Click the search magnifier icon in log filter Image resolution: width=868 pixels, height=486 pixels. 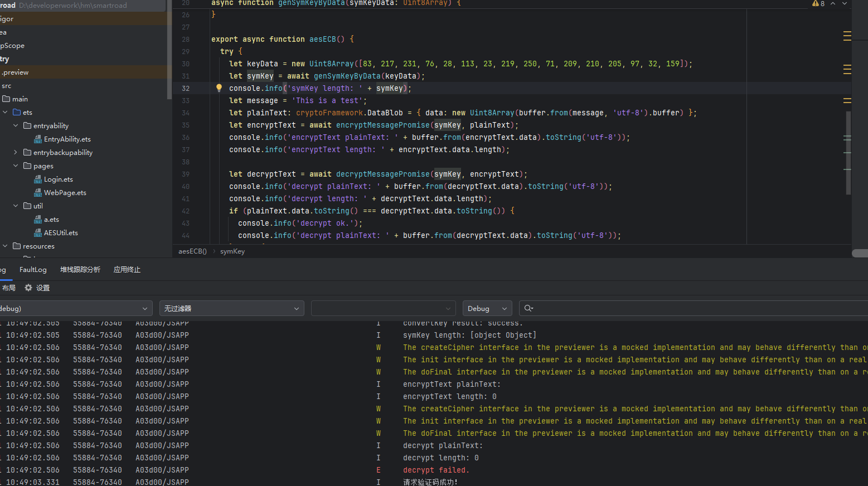pos(528,308)
